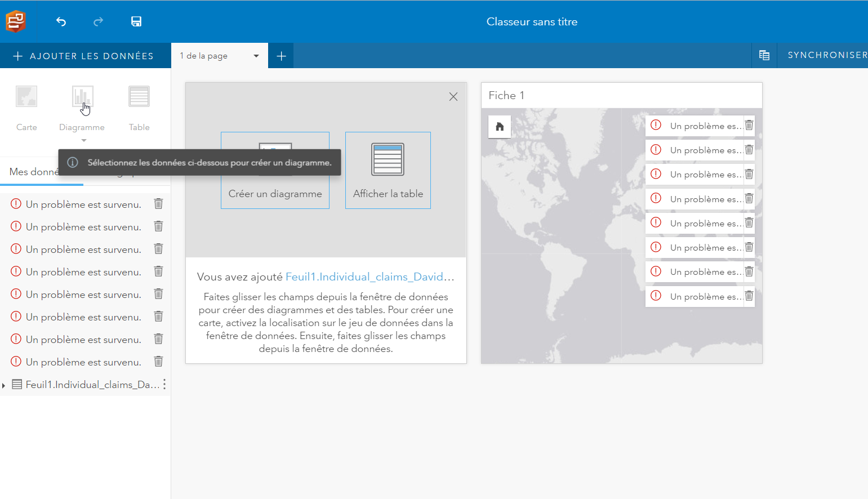Click the info icon in the tooltip
This screenshot has height=499, width=868.
pyautogui.click(x=73, y=162)
